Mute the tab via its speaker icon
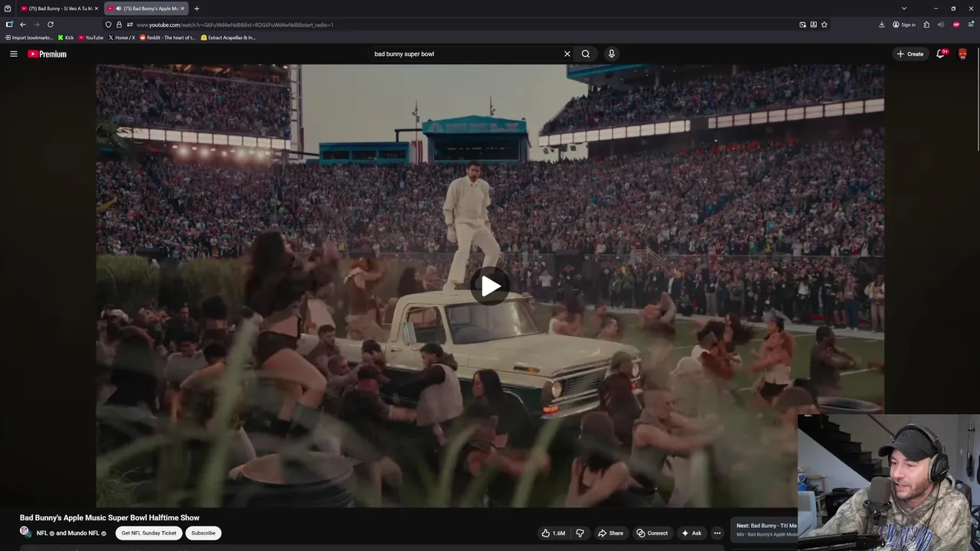Image resolution: width=980 pixels, height=551 pixels. 118,8
